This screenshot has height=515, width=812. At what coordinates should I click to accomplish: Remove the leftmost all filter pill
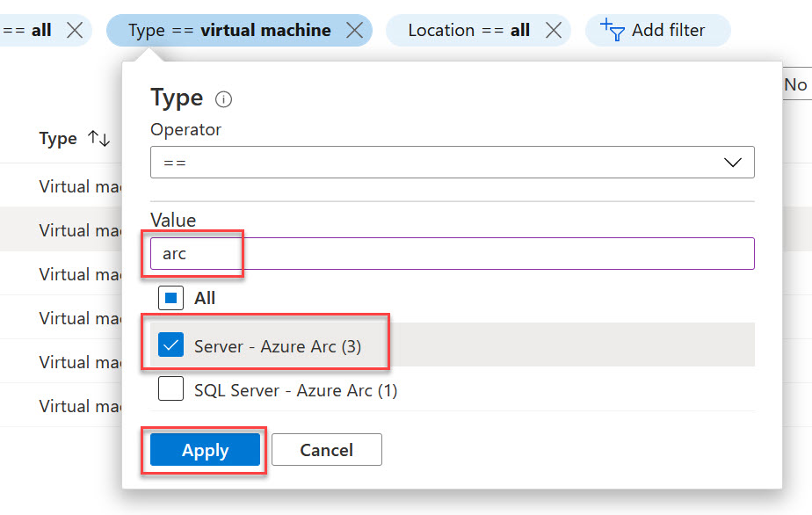[74, 29]
